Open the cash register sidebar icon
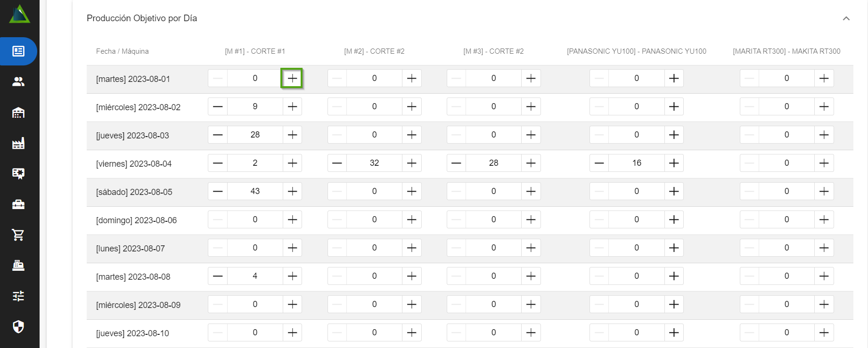The width and height of the screenshot is (868, 348). coord(18,266)
